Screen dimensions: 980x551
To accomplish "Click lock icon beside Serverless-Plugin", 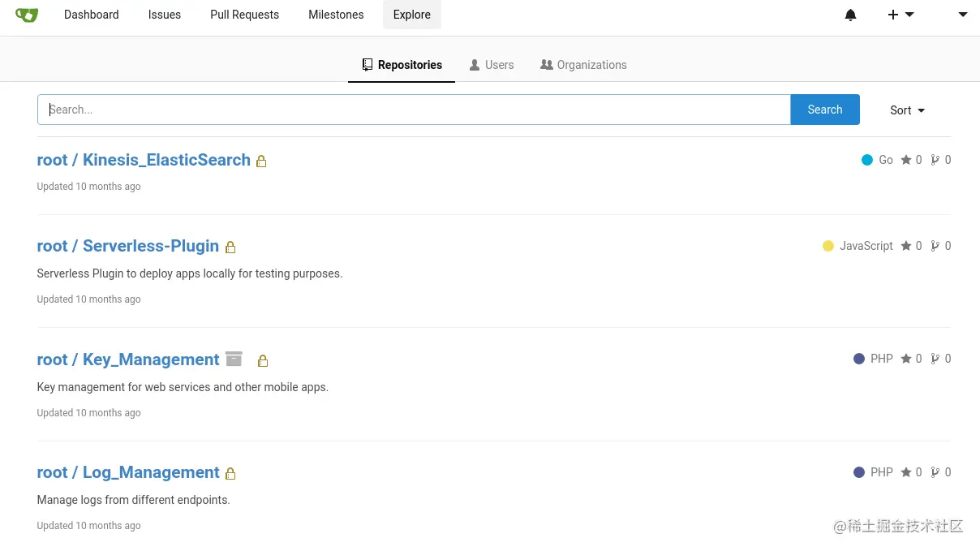I will [x=230, y=248].
